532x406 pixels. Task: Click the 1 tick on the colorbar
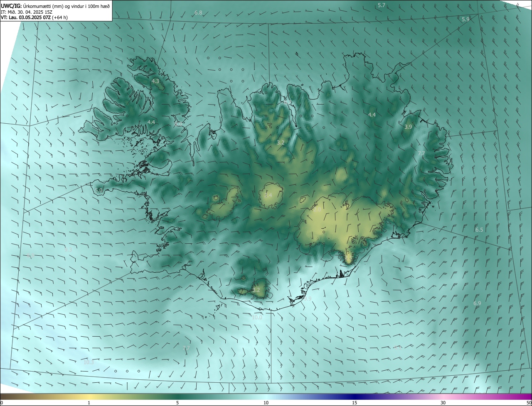pos(89,403)
